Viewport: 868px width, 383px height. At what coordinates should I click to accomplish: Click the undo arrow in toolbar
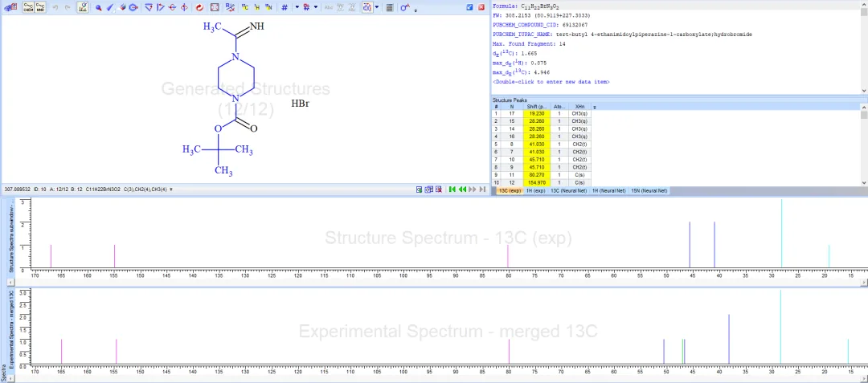point(55,8)
